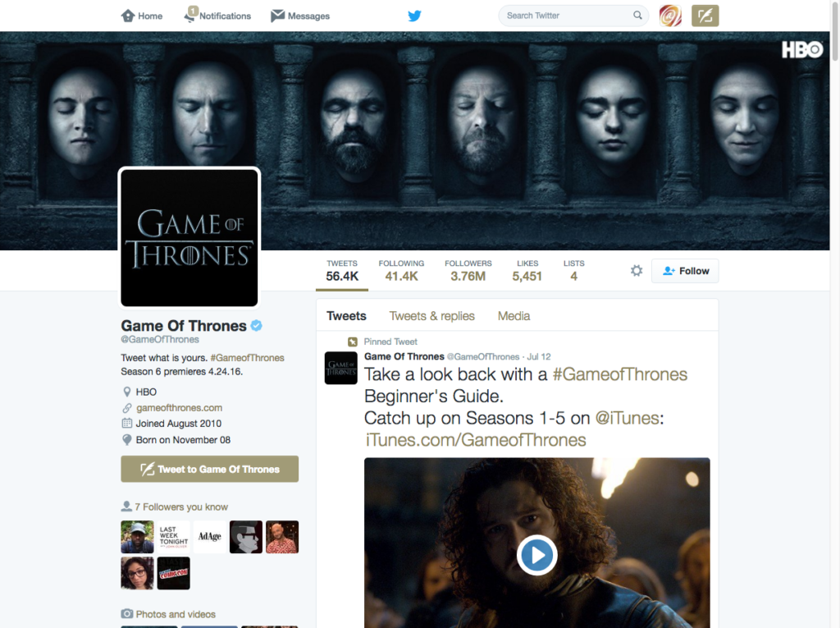Image resolution: width=840 pixels, height=628 pixels.
Task: Open Notifications with the bell icon
Action: click(191, 16)
